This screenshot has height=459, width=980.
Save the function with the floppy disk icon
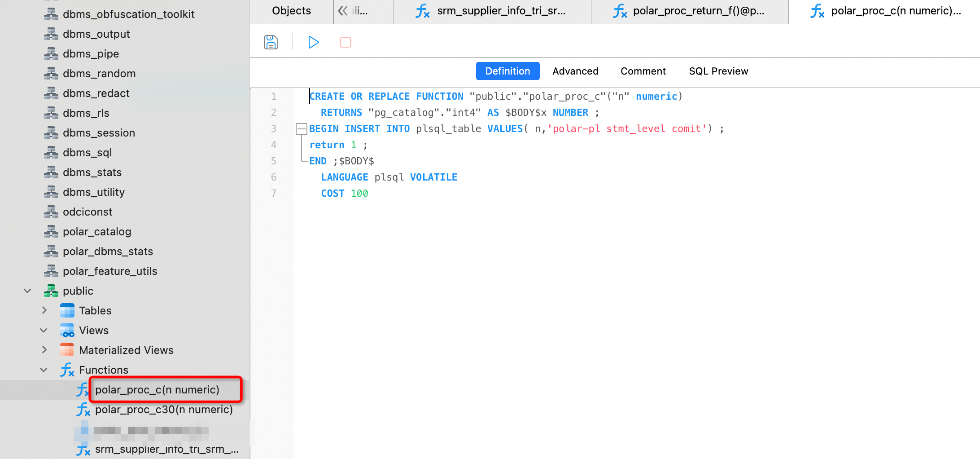pyautogui.click(x=271, y=42)
